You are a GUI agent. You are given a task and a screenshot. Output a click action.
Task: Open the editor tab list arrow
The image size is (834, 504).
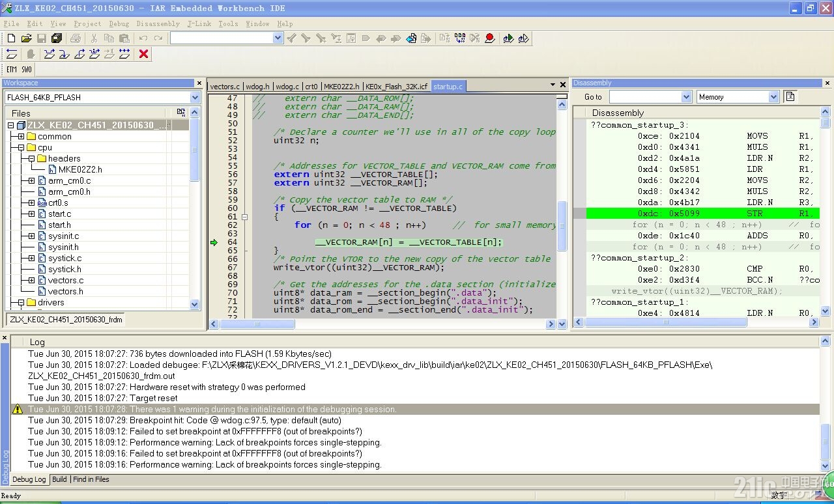[553, 85]
